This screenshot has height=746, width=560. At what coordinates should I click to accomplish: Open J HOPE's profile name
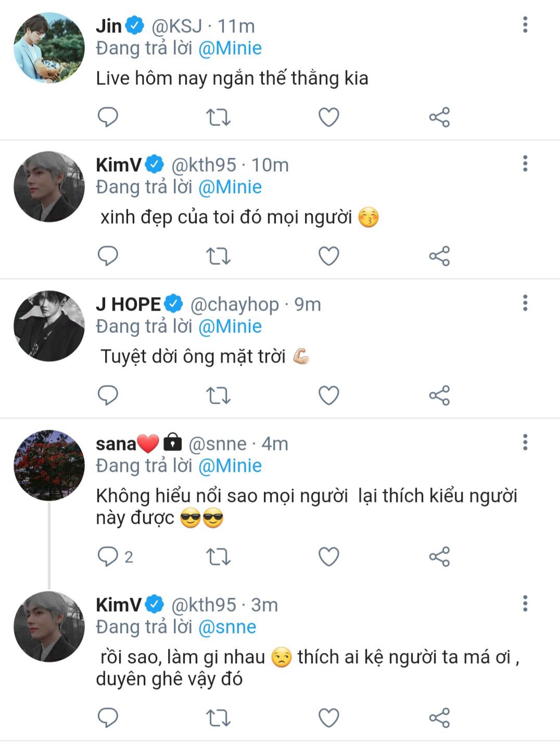click(x=128, y=304)
